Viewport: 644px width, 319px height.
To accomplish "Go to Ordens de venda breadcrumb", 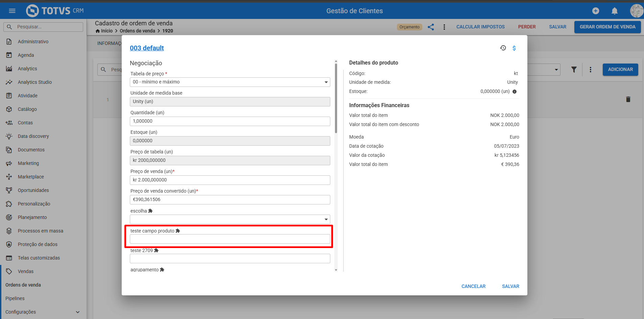I will 137,31.
